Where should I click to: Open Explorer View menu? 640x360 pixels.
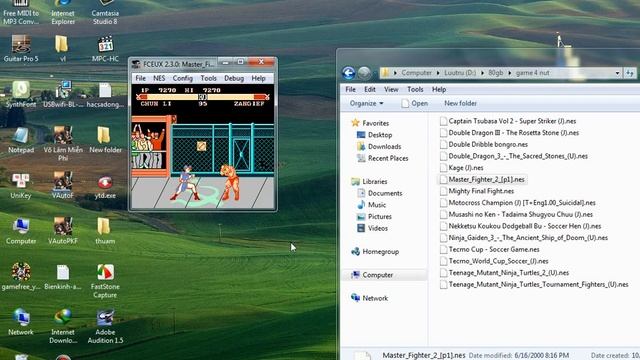[x=391, y=89]
